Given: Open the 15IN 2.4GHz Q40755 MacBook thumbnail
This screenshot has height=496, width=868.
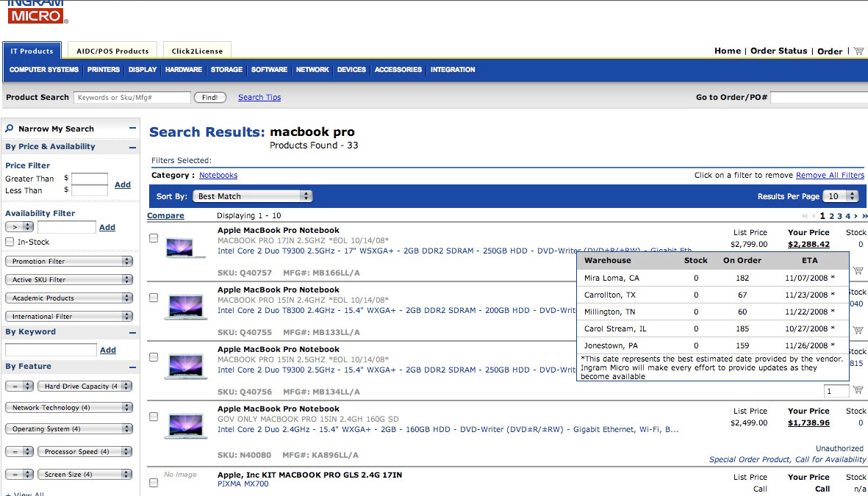Looking at the screenshot, I should click(x=187, y=306).
